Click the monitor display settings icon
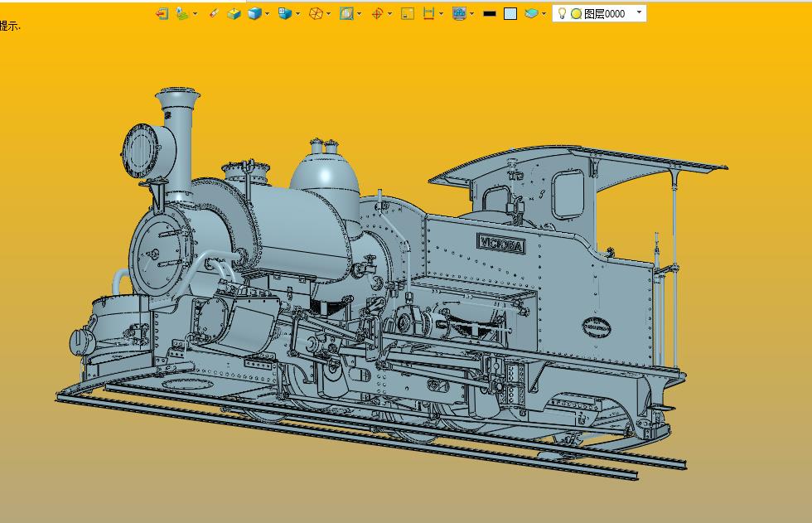This screenshot has width=812, height=523. coord(459,13)
